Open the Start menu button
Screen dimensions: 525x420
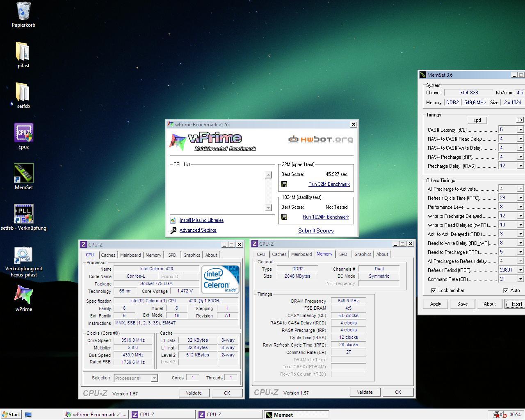(x=11, y=415)
